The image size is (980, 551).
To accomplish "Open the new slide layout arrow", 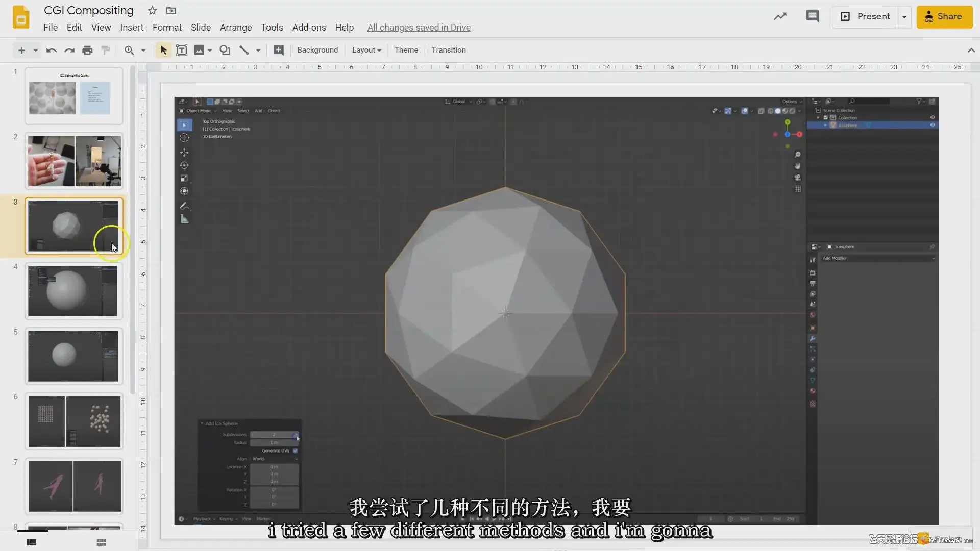I will coord(35,50).
